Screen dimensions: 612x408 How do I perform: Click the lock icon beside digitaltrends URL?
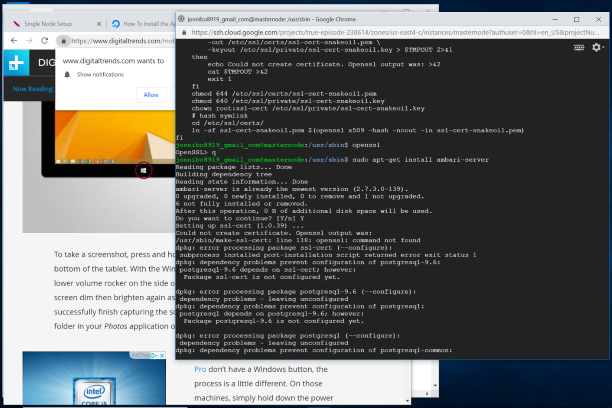63,41
